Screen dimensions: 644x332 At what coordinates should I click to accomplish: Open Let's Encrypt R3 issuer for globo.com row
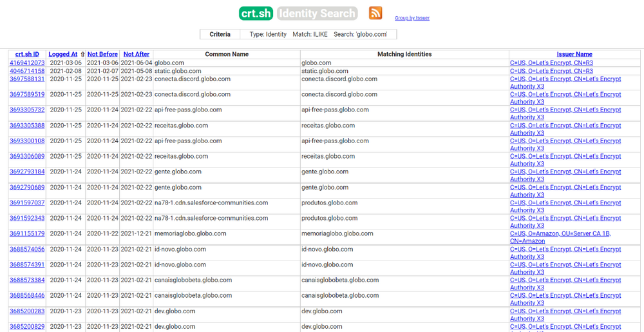click(x=551, y=63)
